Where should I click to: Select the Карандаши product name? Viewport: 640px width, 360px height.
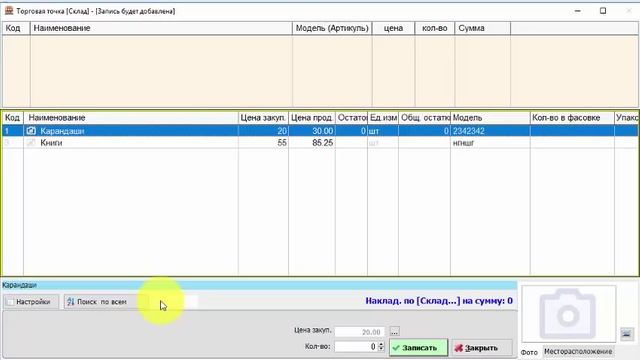coord(62,131)
